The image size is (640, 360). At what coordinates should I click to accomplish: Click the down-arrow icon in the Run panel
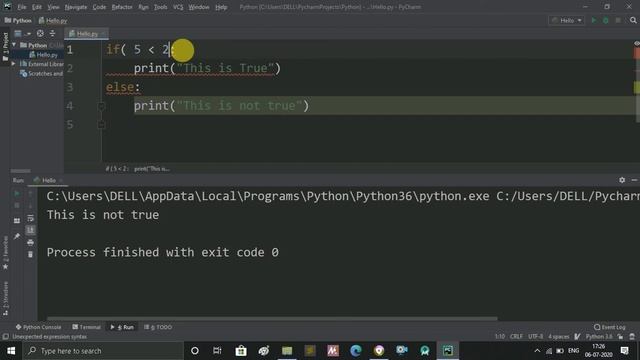coord(30,206)
